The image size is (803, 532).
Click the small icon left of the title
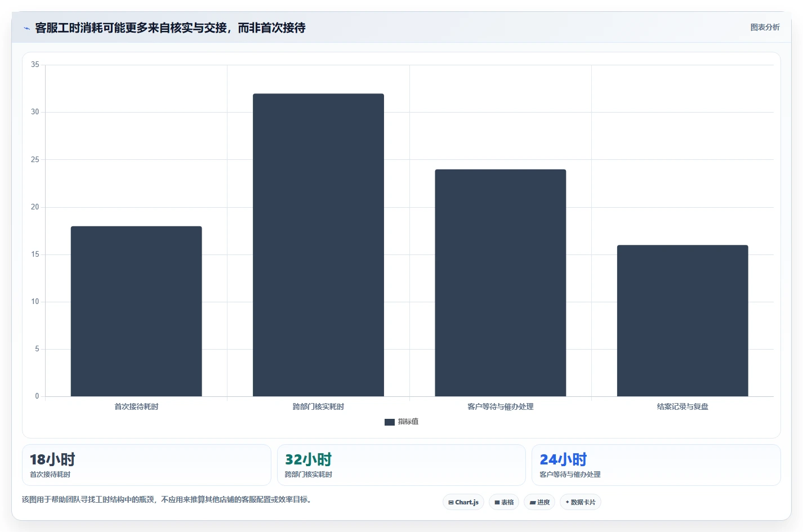(x=26, y=28)
